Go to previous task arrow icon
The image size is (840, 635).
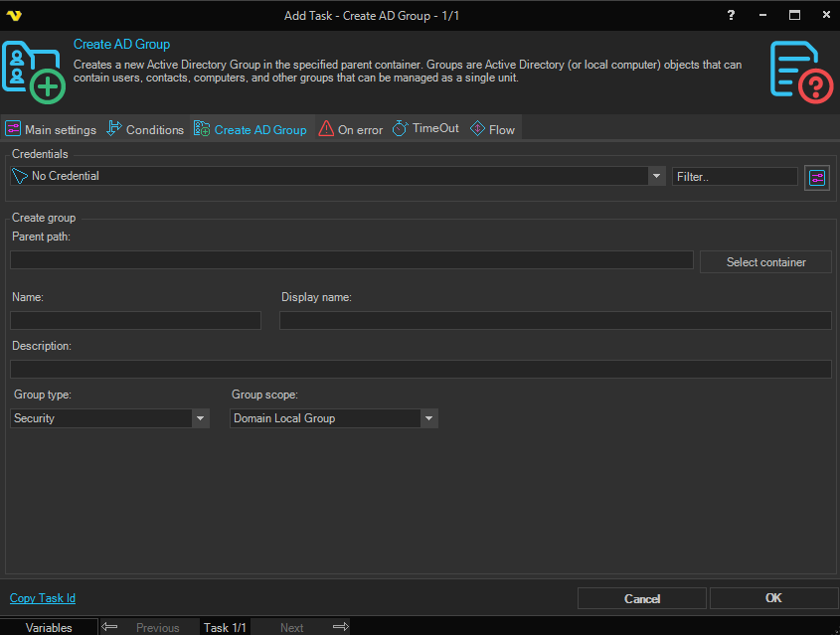pos(110,627)
